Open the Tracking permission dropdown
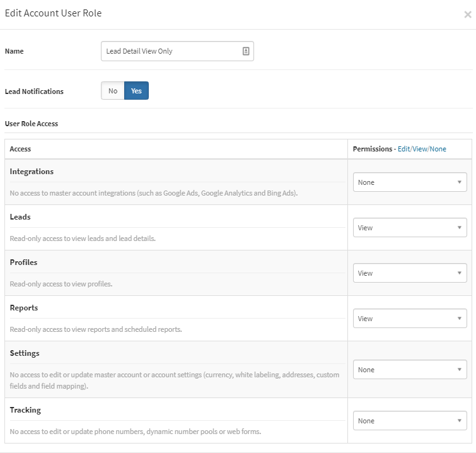This screenshot has width=476, height=453. [410, 420]
